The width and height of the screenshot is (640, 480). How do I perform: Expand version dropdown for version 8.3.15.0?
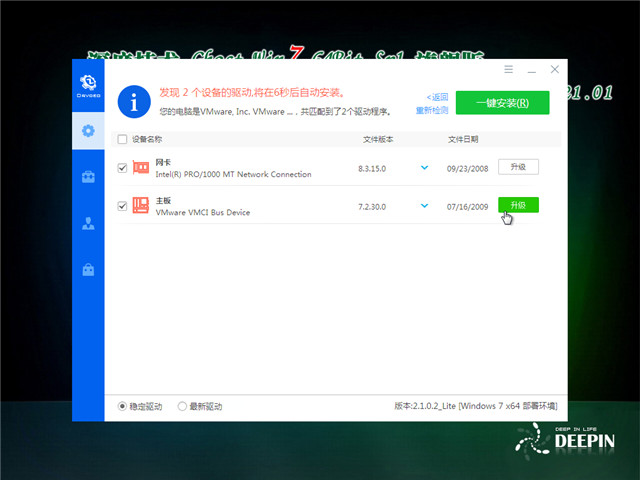pos(424,167)
